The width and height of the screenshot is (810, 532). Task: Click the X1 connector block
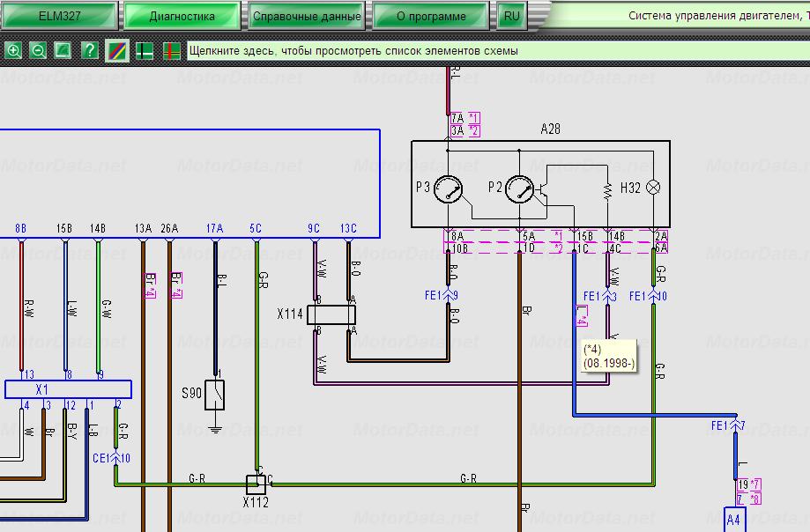pyautogui.click(x=68, y=389)
